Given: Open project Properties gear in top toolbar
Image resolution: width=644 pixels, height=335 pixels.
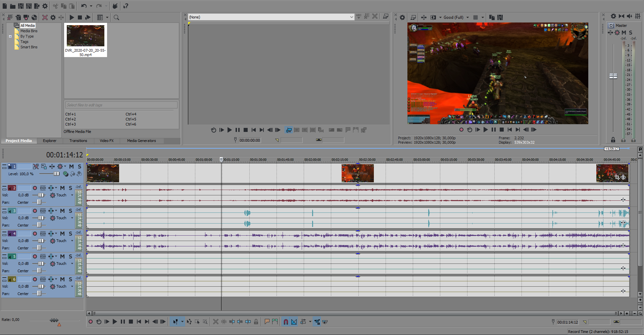Looking at the screenshot, I should 45,6.
